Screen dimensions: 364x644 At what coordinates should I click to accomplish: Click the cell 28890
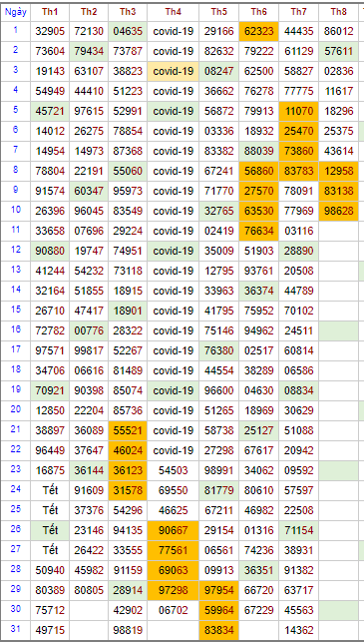(298, 251)
